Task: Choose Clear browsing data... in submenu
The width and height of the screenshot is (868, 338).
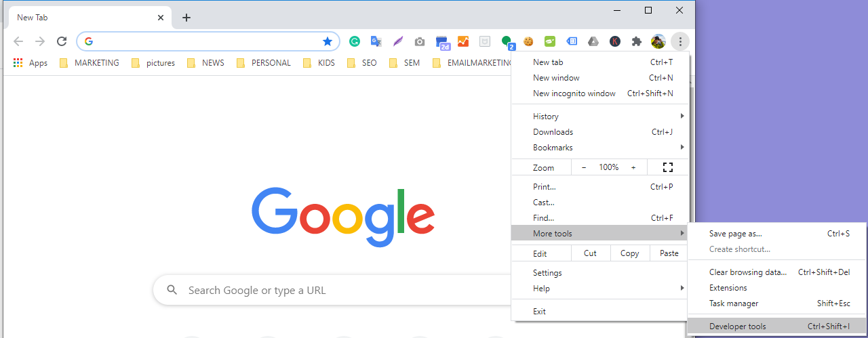Action: [776, 272]
